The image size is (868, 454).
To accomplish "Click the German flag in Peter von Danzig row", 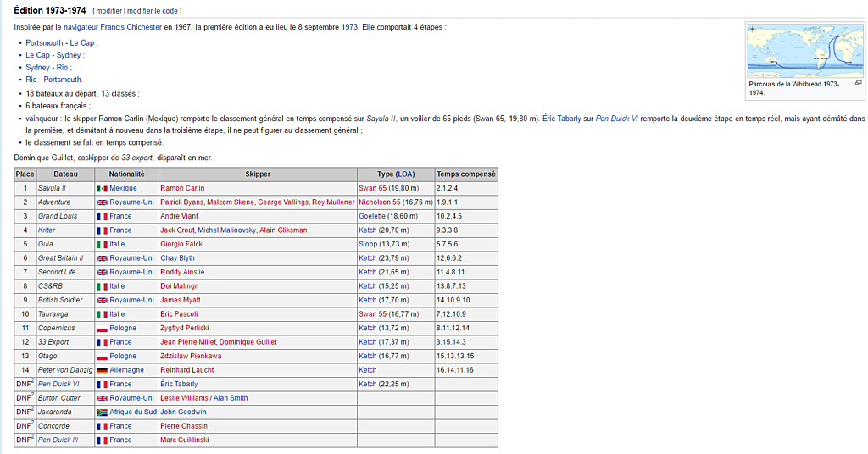I will tap(102, 370).
